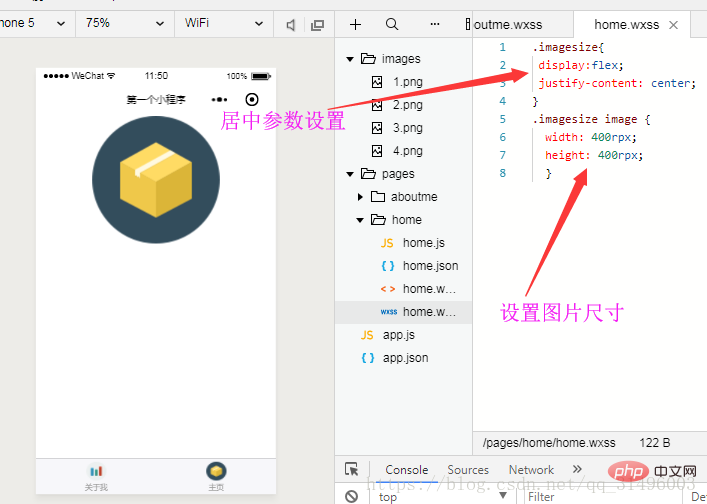
Task: Collapse the pages folder
Action: (350, 174)
